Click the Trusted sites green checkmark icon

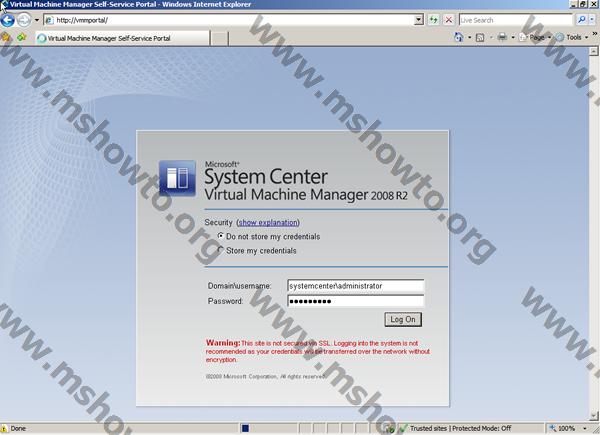coord(403,428)
